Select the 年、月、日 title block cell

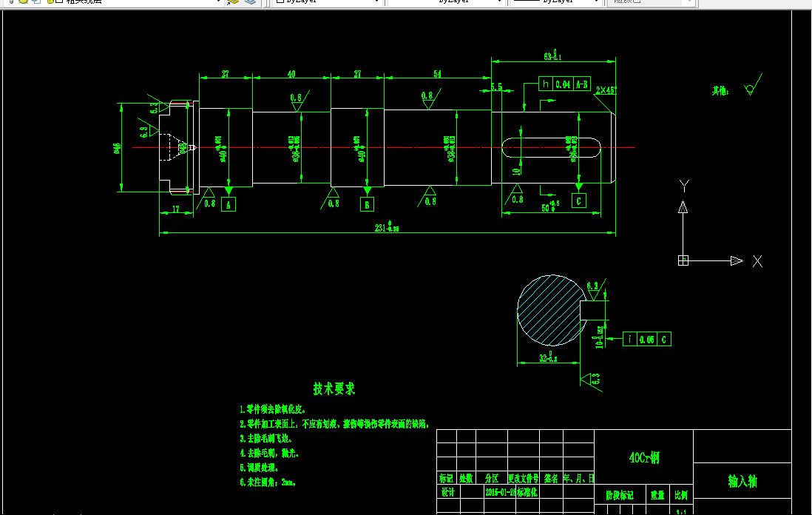(578, 478)
